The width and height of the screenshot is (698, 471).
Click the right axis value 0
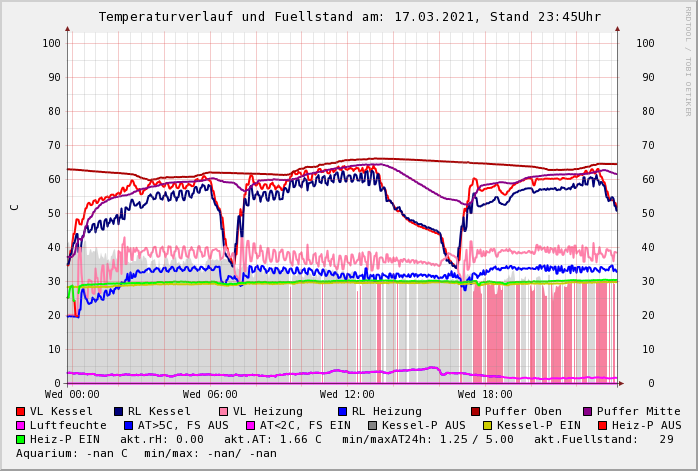coord(651,383)
